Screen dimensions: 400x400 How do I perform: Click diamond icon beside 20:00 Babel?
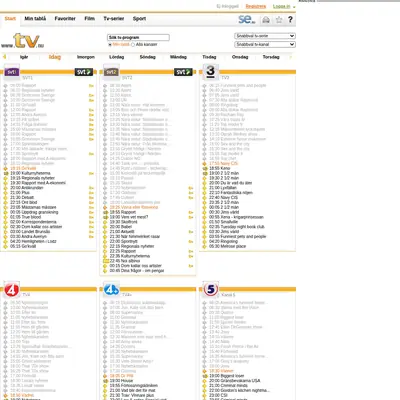tap(105, 227)
